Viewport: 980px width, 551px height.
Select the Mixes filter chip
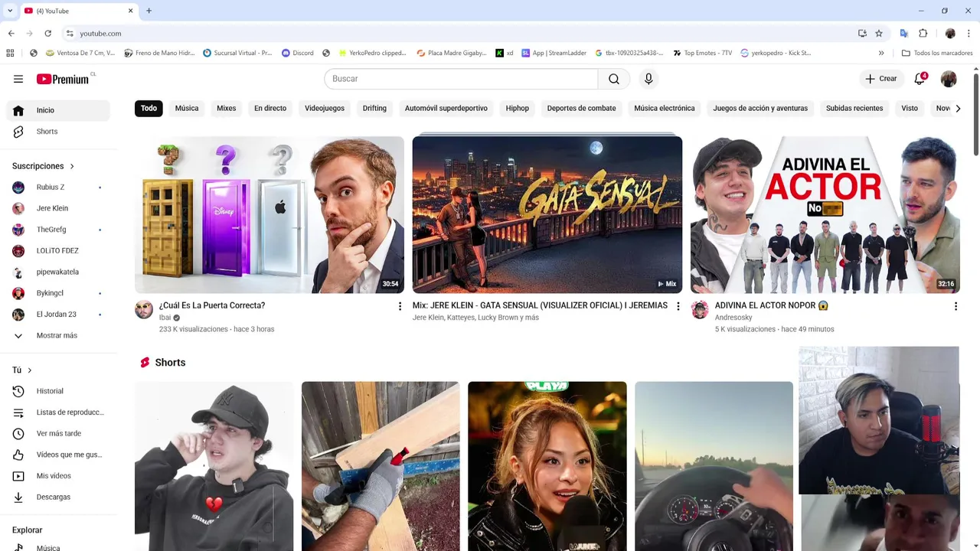(x=227, y=108)
